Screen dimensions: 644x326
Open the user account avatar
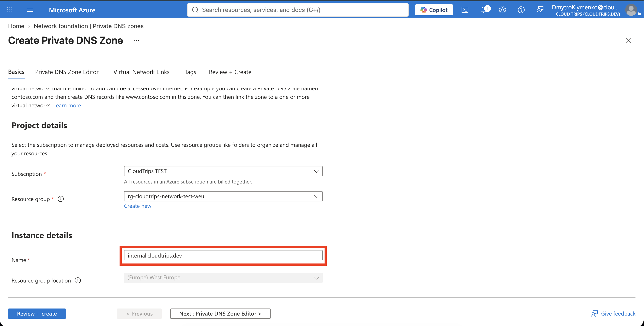coord(631,10)
